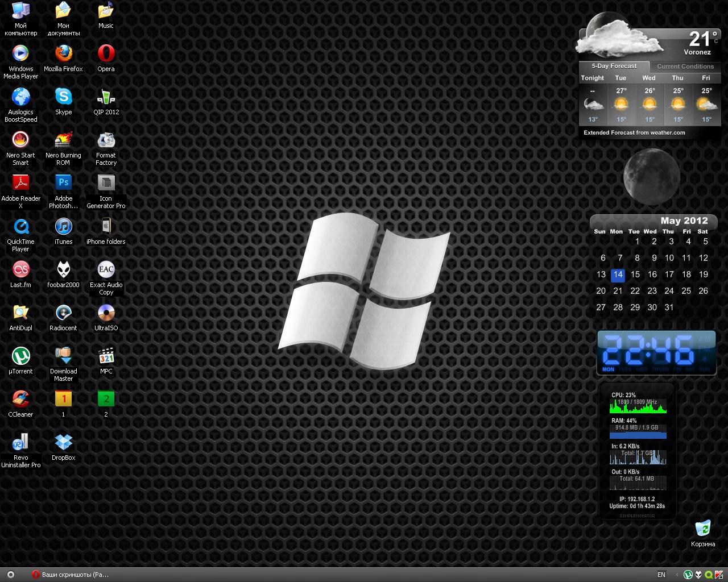Click the Ваши скриншоты taskbar button

coord(71,575)
